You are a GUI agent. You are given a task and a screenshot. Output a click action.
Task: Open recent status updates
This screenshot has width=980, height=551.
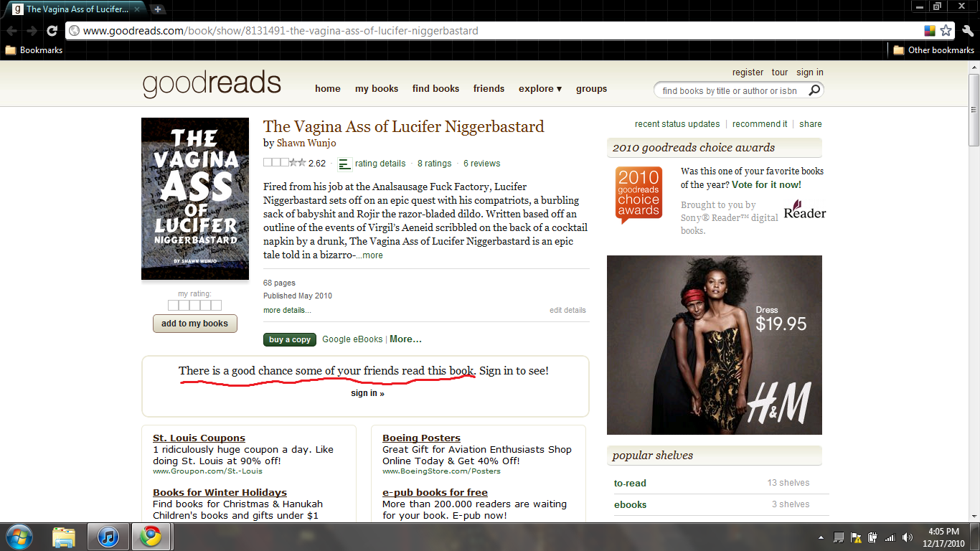click(x=677, y=124)
